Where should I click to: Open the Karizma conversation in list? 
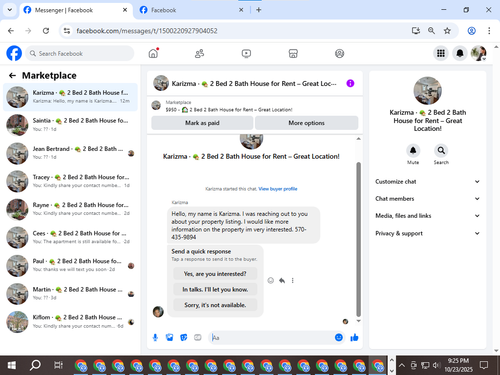(x=70, y=97)
